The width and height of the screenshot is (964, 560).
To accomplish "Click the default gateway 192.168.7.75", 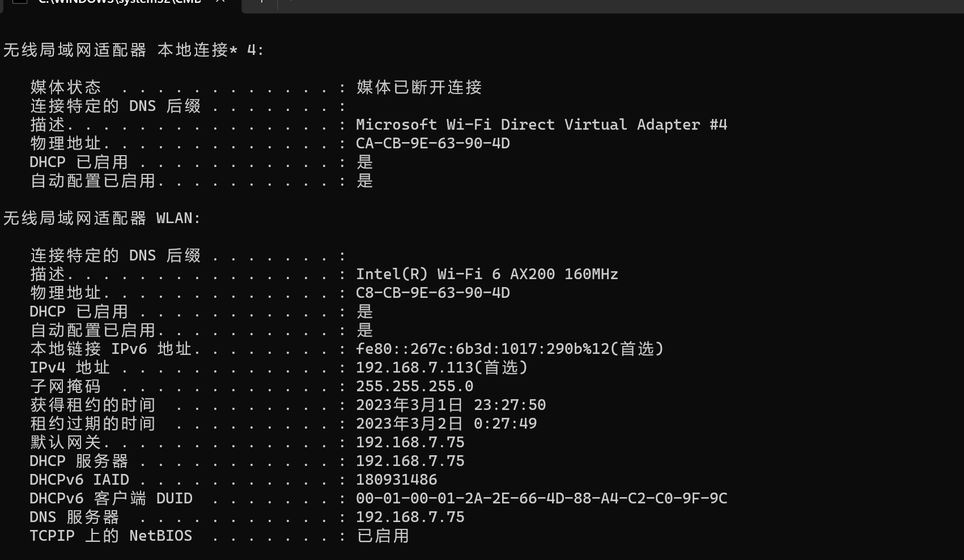I will [x=409, y=442].
